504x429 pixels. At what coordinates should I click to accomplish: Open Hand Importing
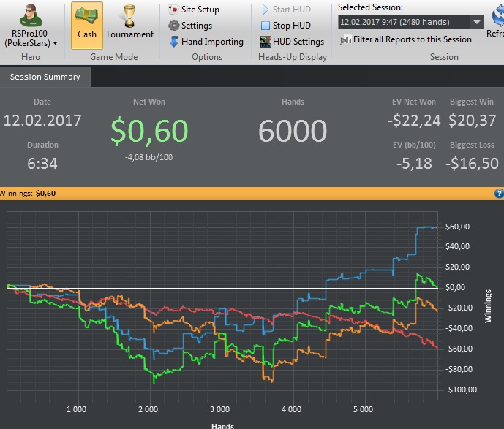(x=206, y=42)
